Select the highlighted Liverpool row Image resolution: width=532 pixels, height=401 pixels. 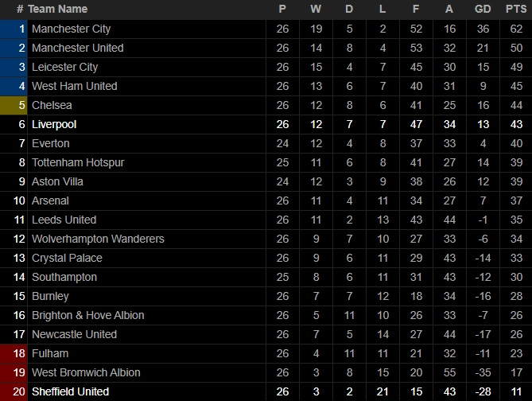(266, 124)
